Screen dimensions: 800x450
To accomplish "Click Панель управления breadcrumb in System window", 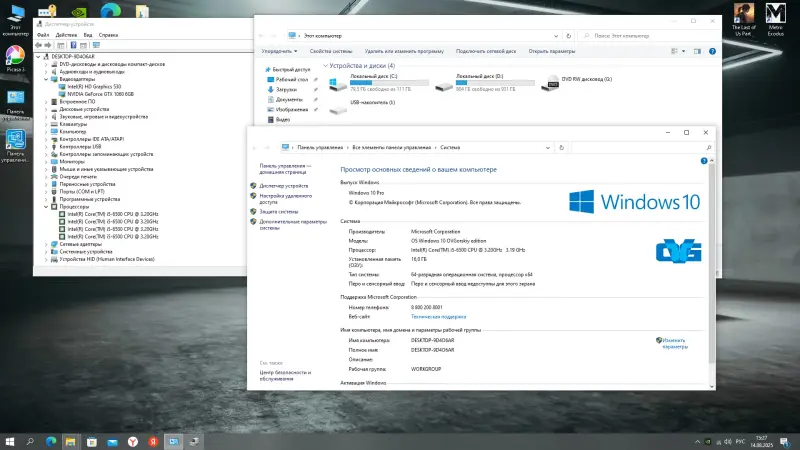I will click(x=320, y=147).
